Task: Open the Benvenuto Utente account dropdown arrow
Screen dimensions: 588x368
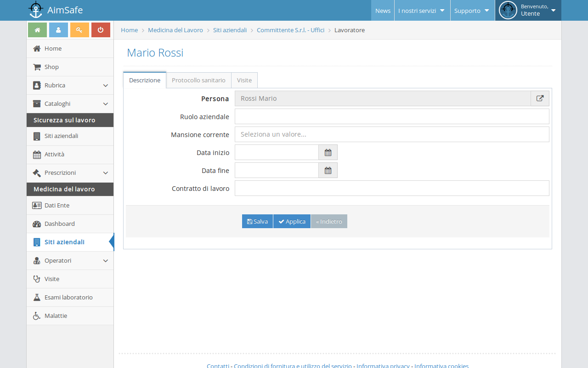Action: tap(554, 10)
